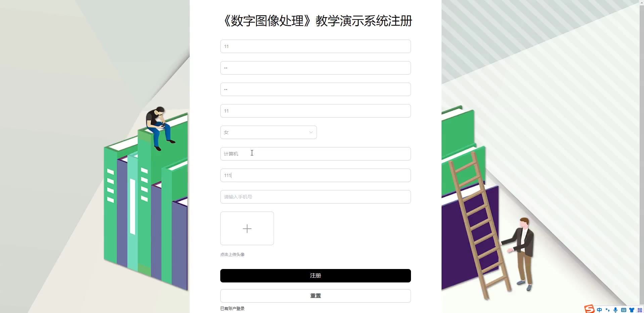Click the 计算机 major input field
Image resolution: width=644 pixels, height=313 pixels.
315,154
